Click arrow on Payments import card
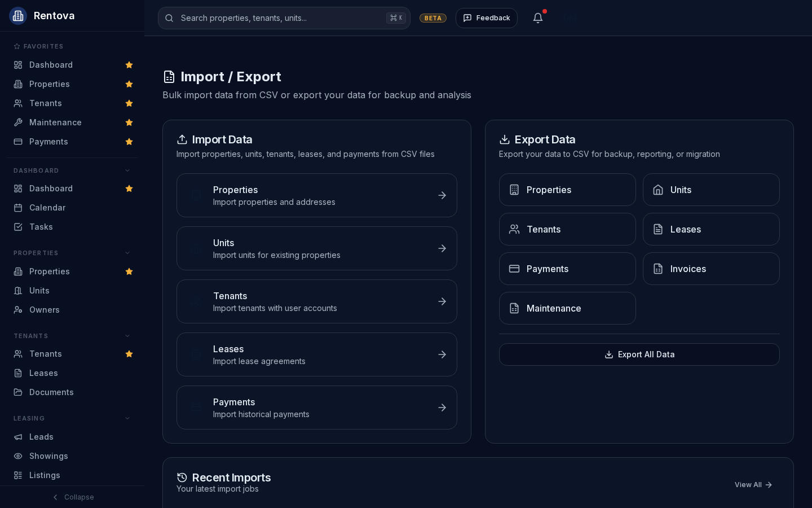Viewport: 812px width, 508px height. (x=442, y=408)
